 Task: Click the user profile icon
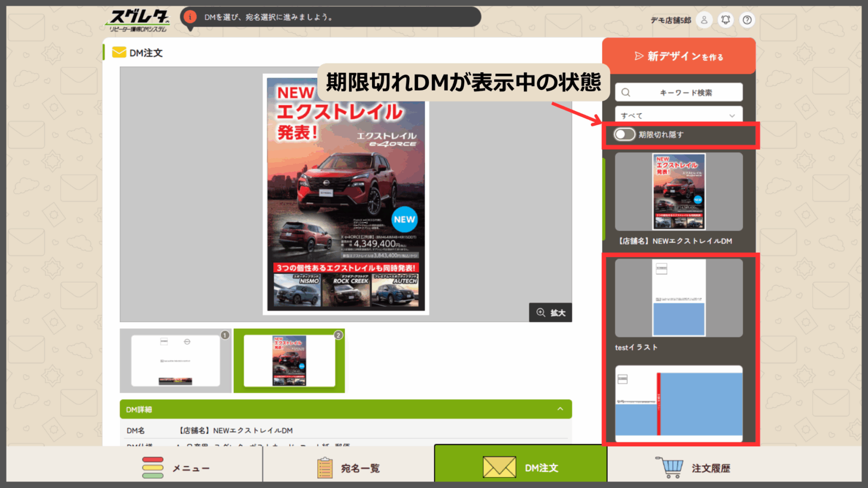(704, 20)
